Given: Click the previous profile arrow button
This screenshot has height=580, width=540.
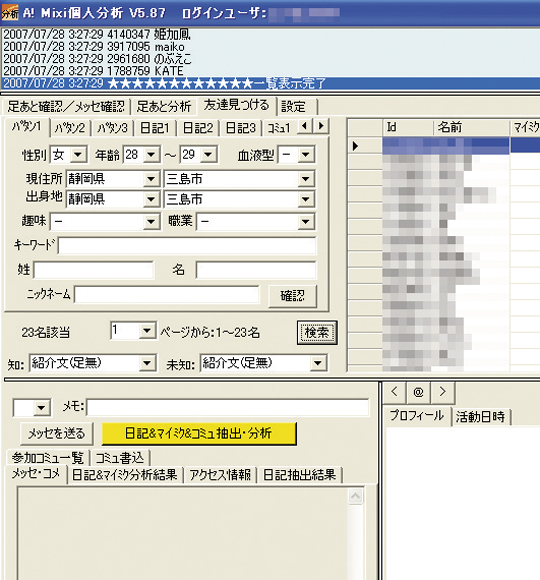Looking at the screenshot, I should click(394, 392).
